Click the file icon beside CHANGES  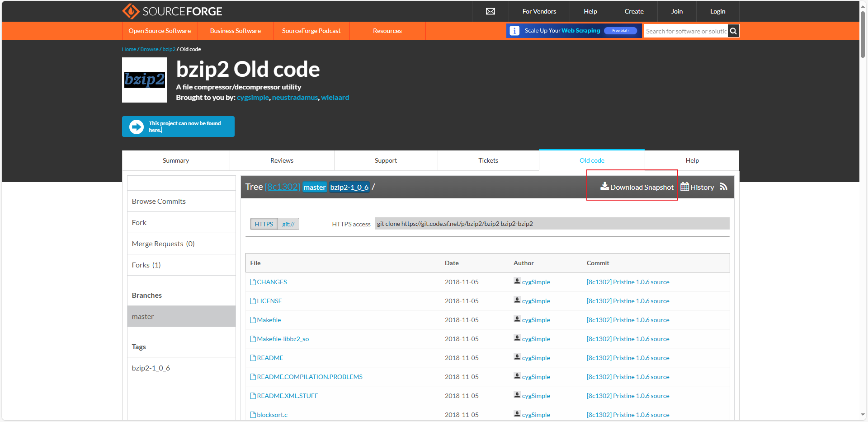tap(253, 281)
